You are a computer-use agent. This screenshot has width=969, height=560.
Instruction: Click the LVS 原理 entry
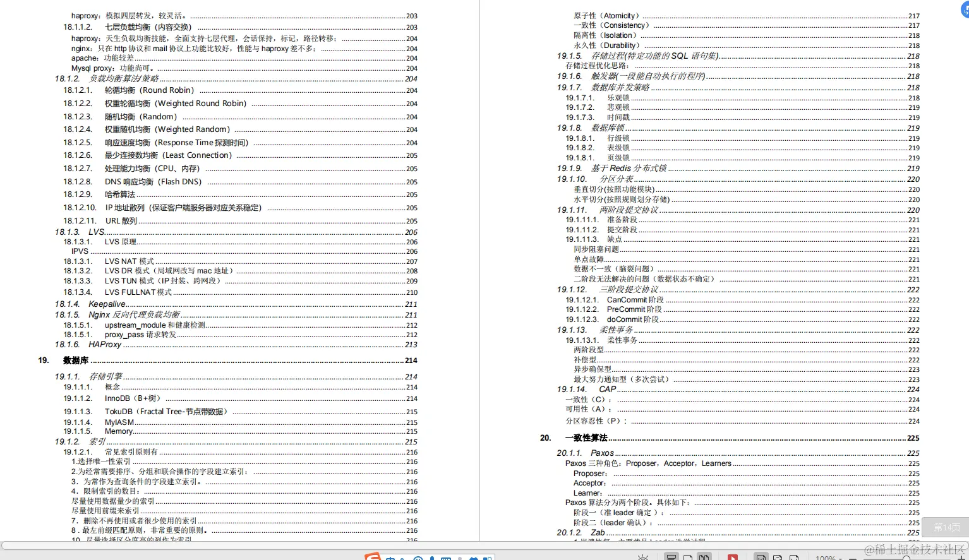tap(240, 242)
